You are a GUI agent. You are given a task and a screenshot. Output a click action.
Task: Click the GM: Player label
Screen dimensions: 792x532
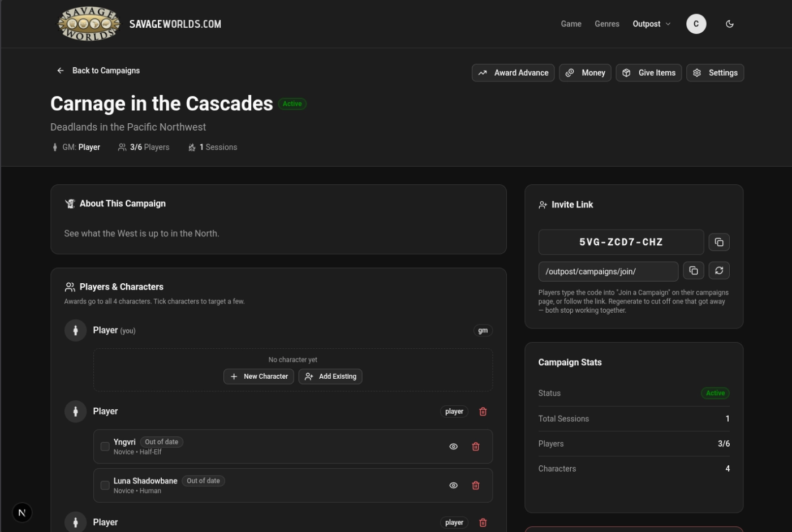click(x=76, y=147)
